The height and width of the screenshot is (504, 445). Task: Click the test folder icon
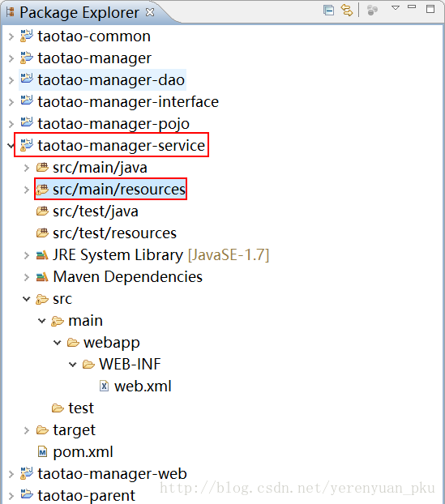tap(58, 408)
